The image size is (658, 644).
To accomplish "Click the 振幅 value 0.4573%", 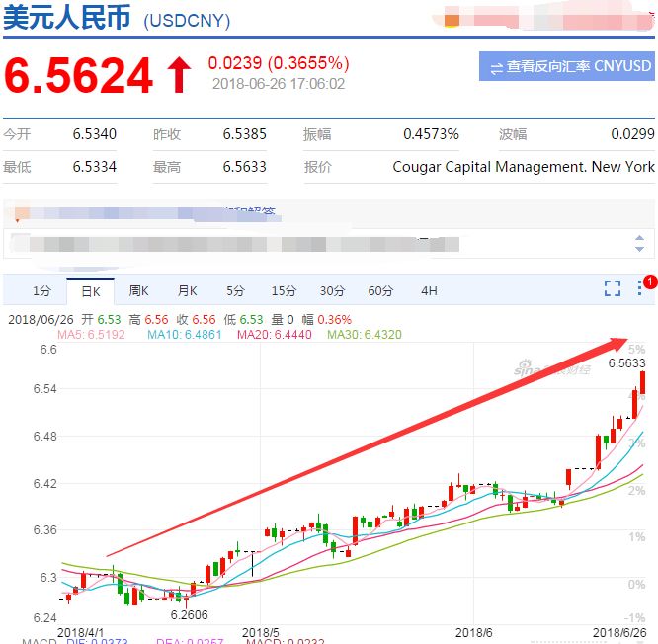I will coord(431,134).
